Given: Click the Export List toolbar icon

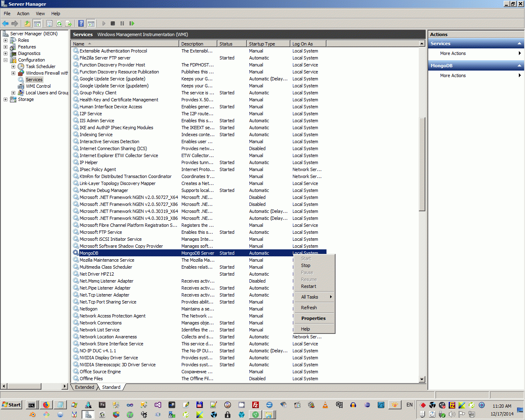Looking at the screenshot, I should point(68,23).
